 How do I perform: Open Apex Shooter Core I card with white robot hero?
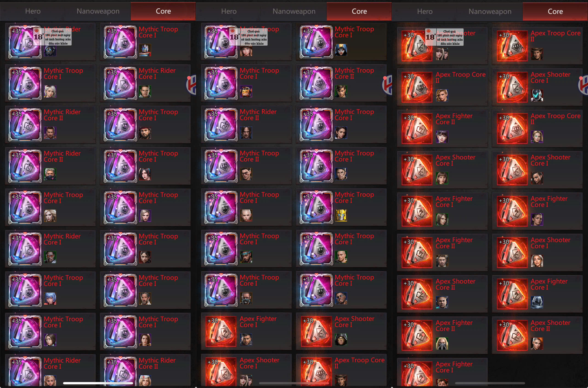(537, 87)
